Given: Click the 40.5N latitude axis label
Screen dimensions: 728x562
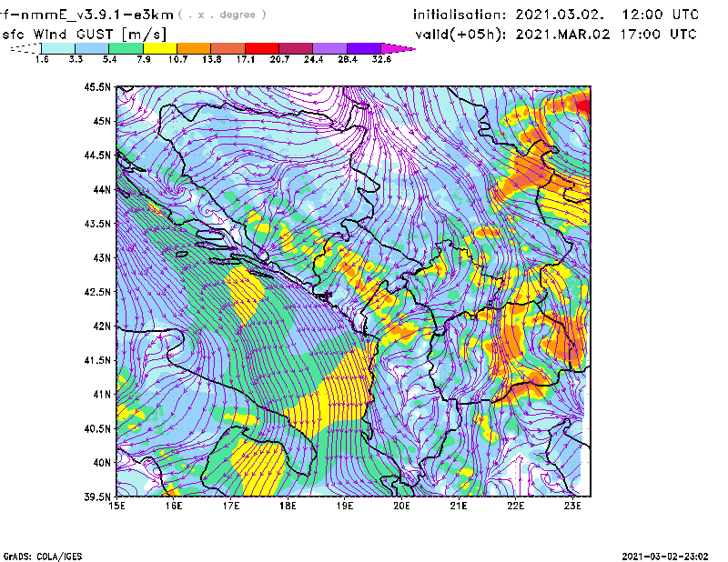Looking at the screenshot, I should tap(97, 428).
